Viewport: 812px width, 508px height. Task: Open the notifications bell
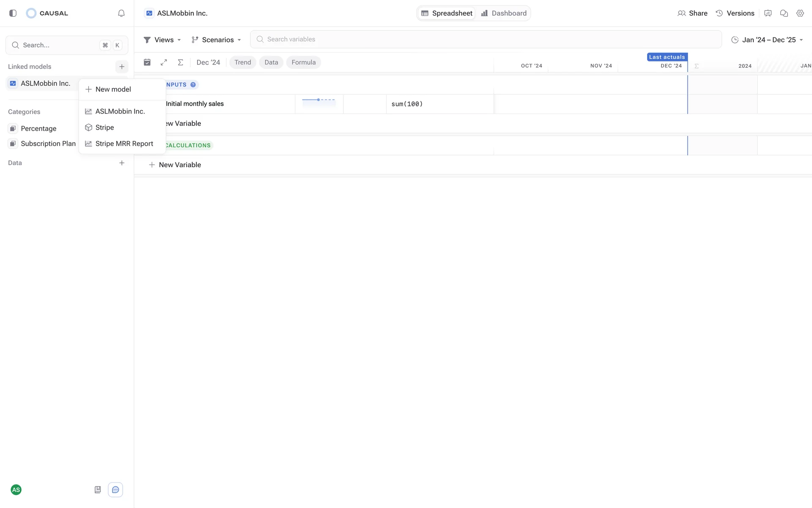click(x=121, y=13)
